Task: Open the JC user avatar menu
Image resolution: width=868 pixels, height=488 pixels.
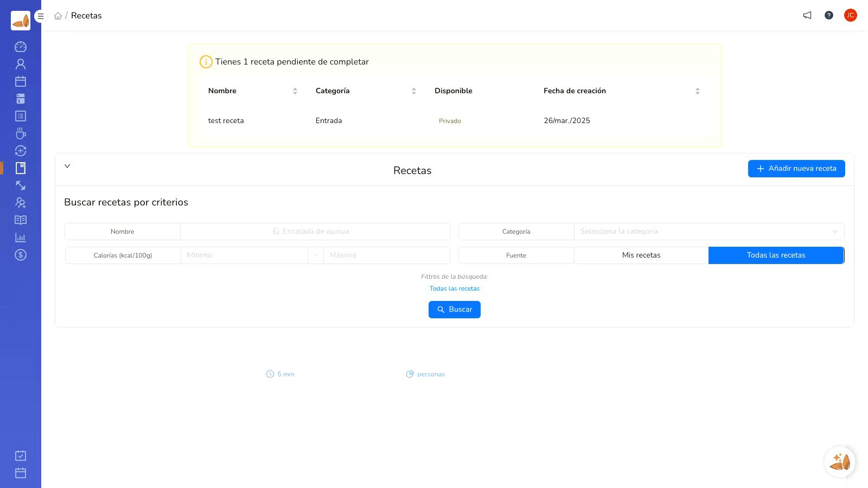Action: pos(851,15)
